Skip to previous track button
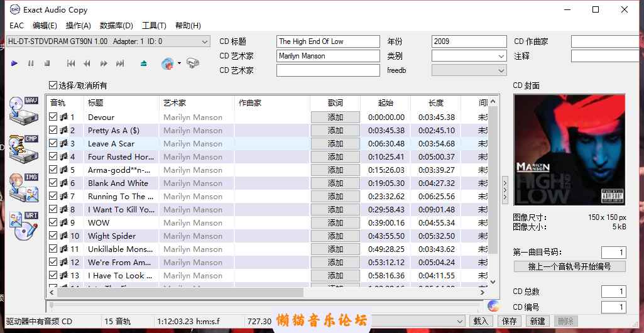 71,63
